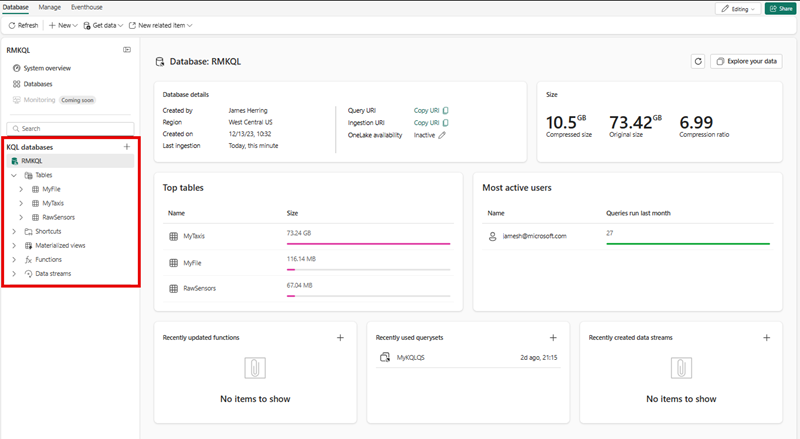Open the Get data dropdown
The width and height of the screenshot is (800, 439).
pos(103,25)
